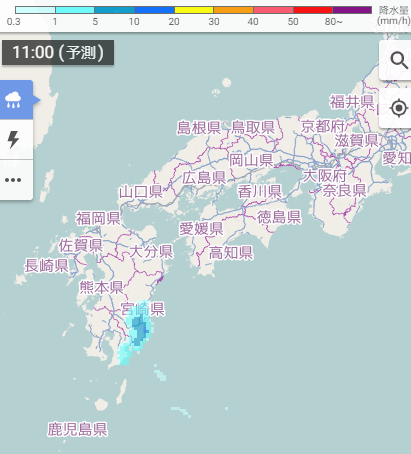Click the 11:00 (予測) time label
Screen dimensions: 411x454
(58, 52)
